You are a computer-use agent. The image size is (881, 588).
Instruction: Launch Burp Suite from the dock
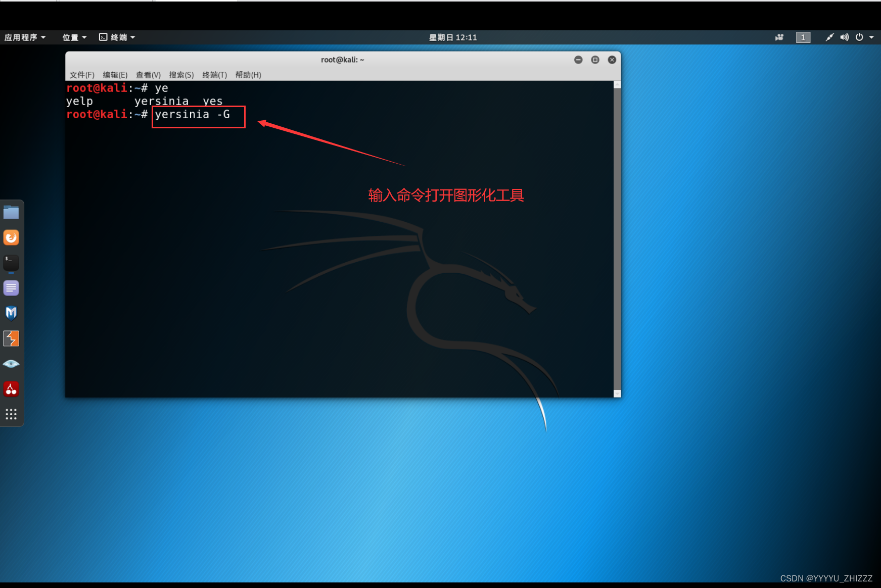11,338
